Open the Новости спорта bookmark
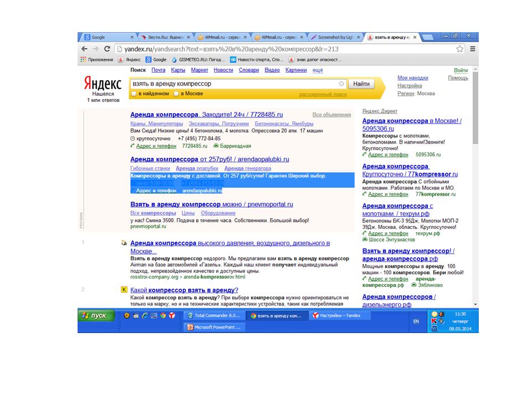Image resolution: width=532 pixels, height=399 pixels. tap(257, 60)
